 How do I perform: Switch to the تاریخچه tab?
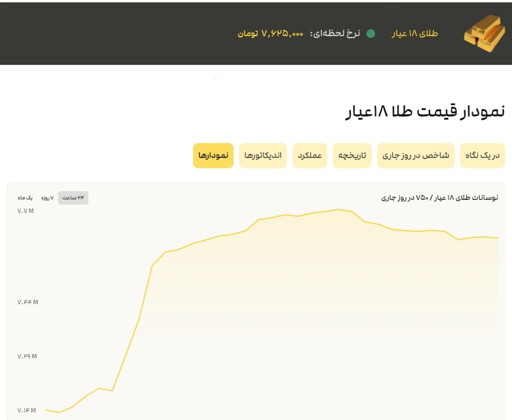pyautogui.click(x=352, y=155)
